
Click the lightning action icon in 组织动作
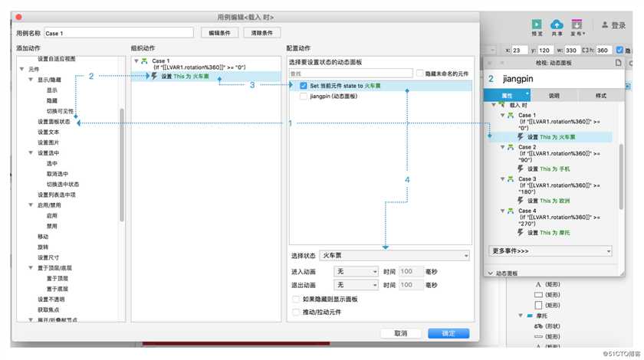tap(154, 76)
